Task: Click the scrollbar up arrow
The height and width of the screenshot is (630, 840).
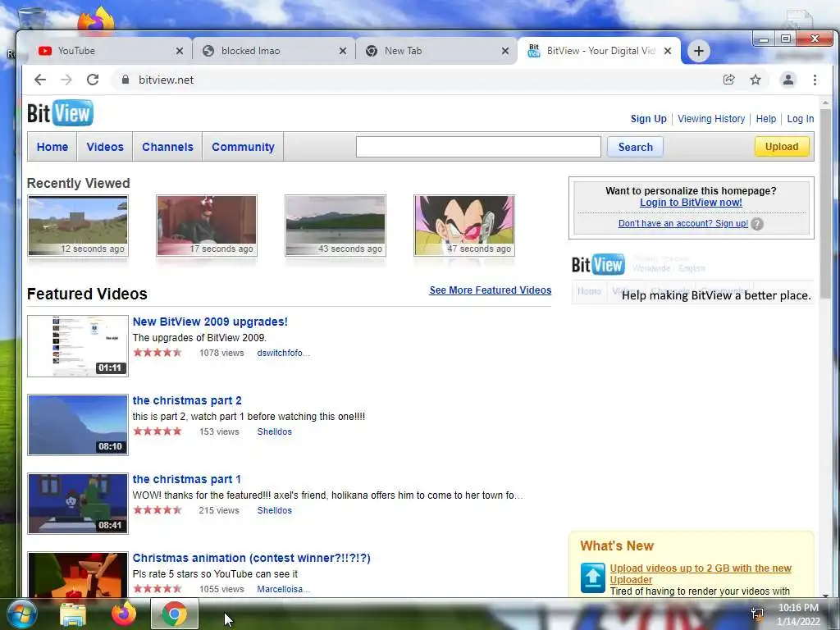Action: tap(825, 102)
